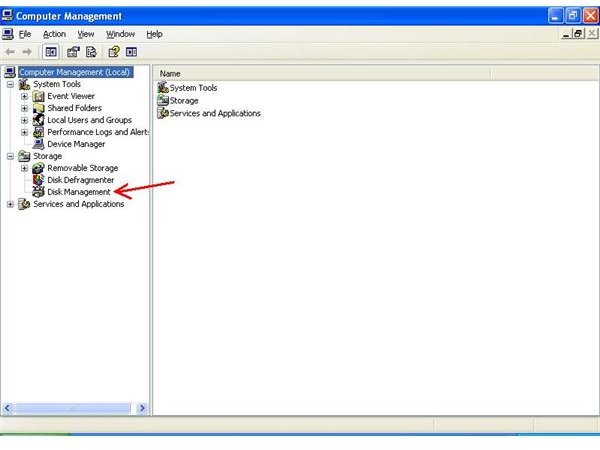Collapse the System Tools tree node

[x=10, y=84]
